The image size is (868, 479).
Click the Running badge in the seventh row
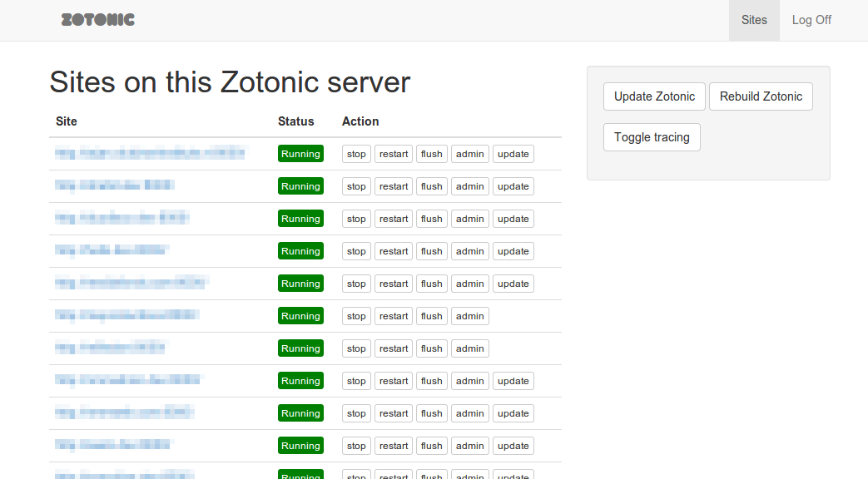click(300, 348)
